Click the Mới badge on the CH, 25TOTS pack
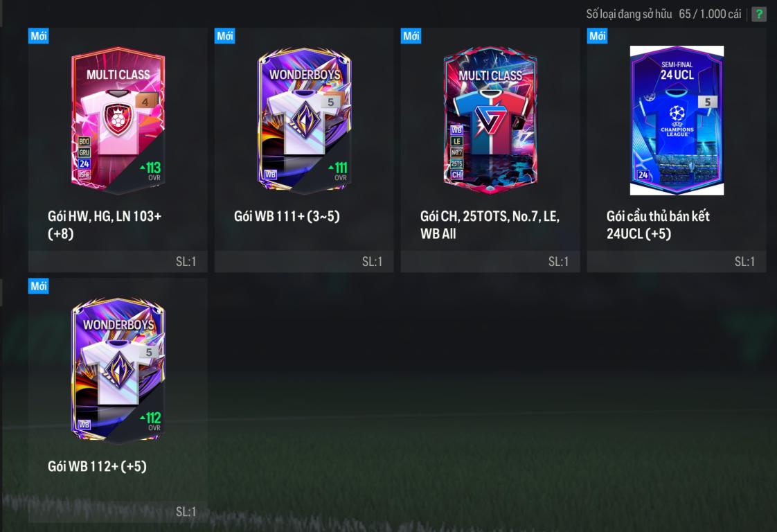Image resolution: width=777 pixels, height=532 pixels. pyautogui.click(x=411, y=36)
